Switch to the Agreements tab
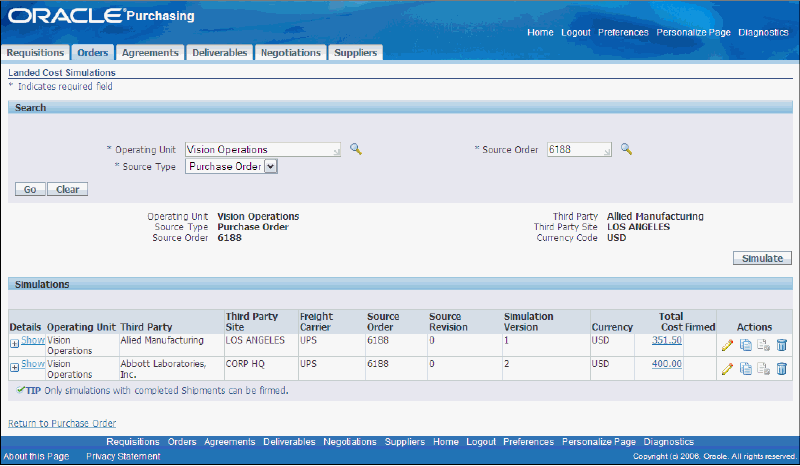800x466 pixels. coord(150,53)
